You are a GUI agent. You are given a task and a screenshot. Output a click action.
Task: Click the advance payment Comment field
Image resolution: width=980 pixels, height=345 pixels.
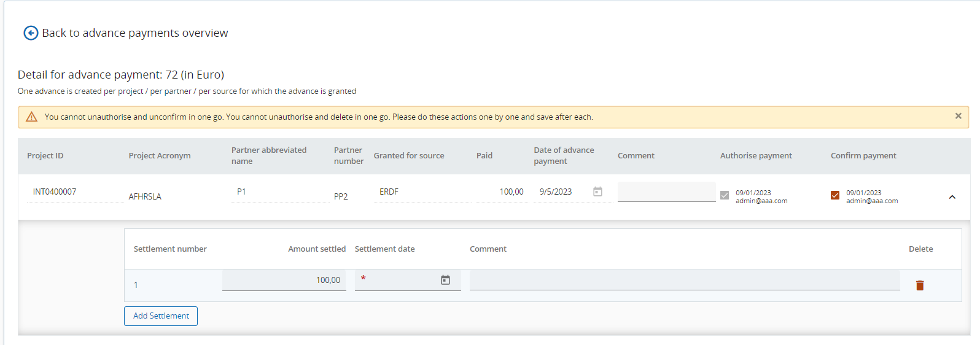(666, 192)
